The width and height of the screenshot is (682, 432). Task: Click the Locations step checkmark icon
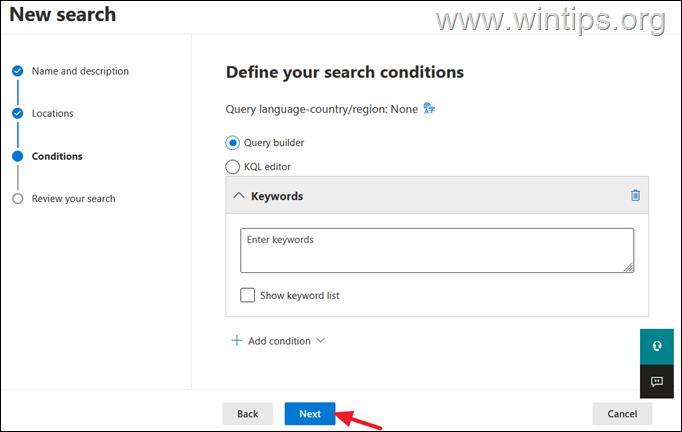17,113
